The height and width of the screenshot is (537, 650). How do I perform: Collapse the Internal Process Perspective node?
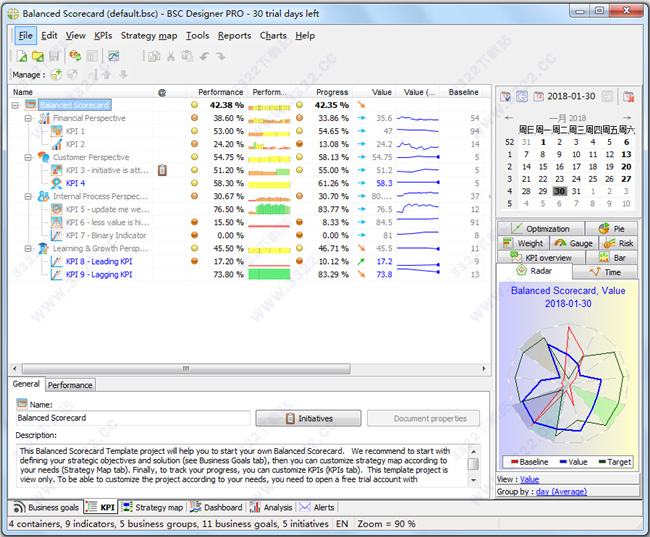28,196
